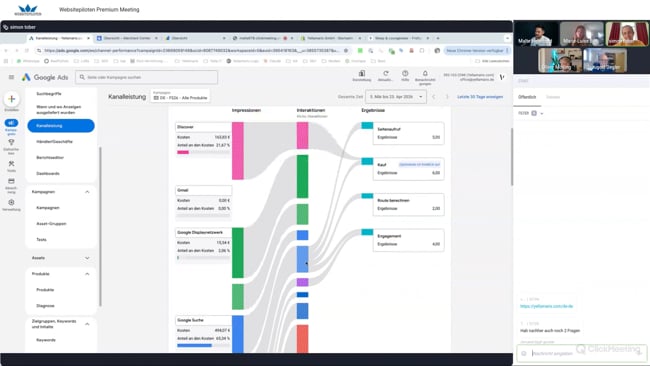Select Berichtseditor in sidebar

point(50,158)
